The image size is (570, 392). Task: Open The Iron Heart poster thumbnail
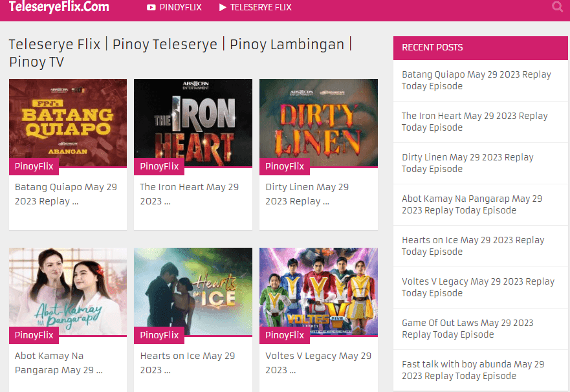[x=193, y=123]
